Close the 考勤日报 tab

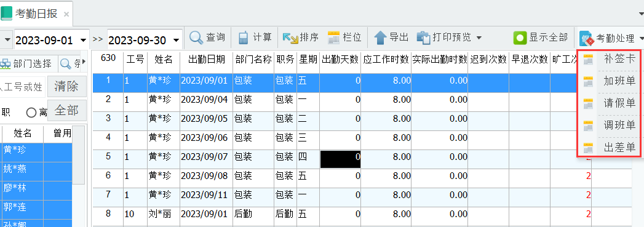pyautogui.click(x=66, y=14)
